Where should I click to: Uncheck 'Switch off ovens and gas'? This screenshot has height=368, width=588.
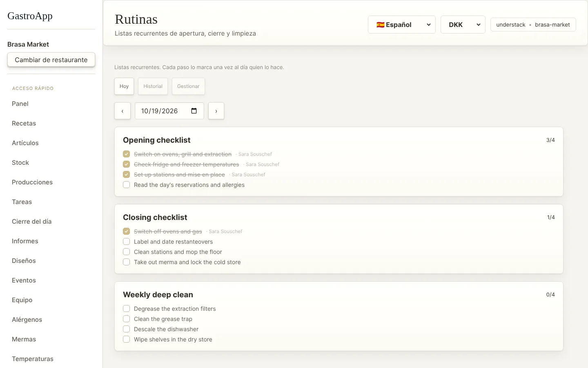[127, 231]
